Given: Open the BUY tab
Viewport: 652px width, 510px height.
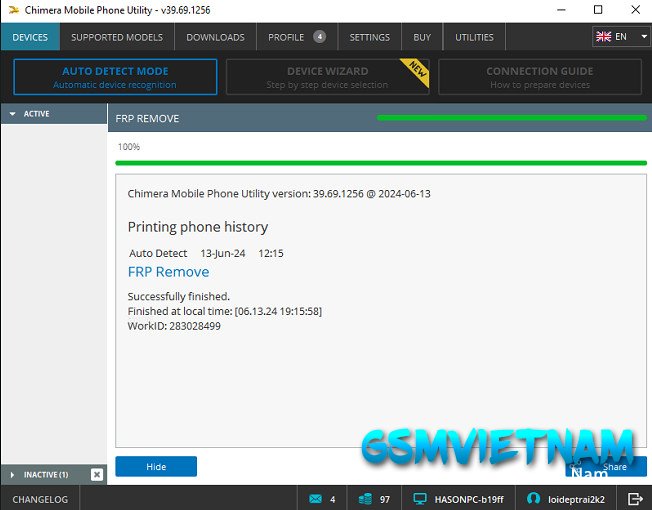Looking at the screenshot, I should click(x=422, y=37).
